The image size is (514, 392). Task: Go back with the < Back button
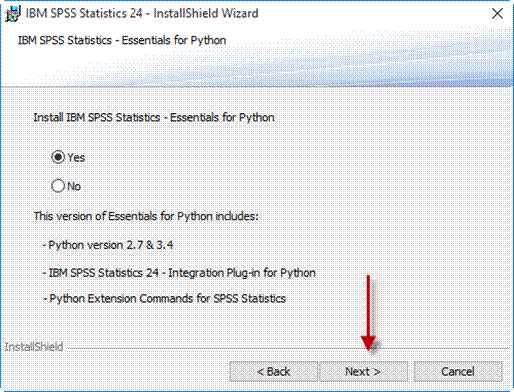pyautogui.click(x=273, y=371)
